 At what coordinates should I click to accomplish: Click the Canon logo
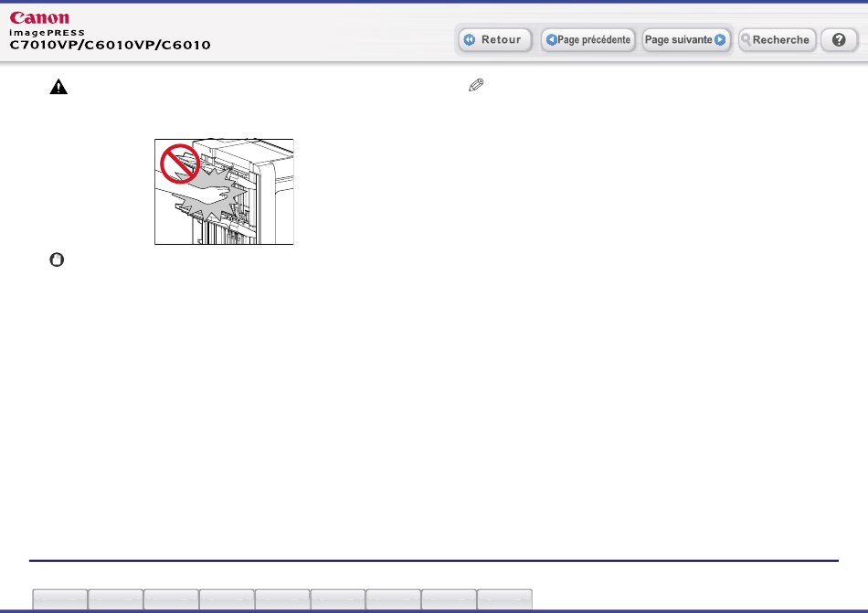point(39,17)
